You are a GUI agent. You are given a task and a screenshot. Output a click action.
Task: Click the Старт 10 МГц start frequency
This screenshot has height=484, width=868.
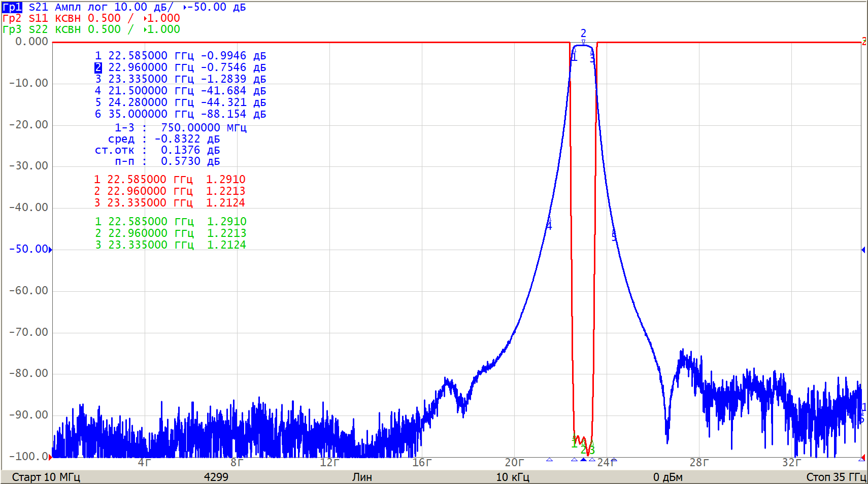point(46,477)
